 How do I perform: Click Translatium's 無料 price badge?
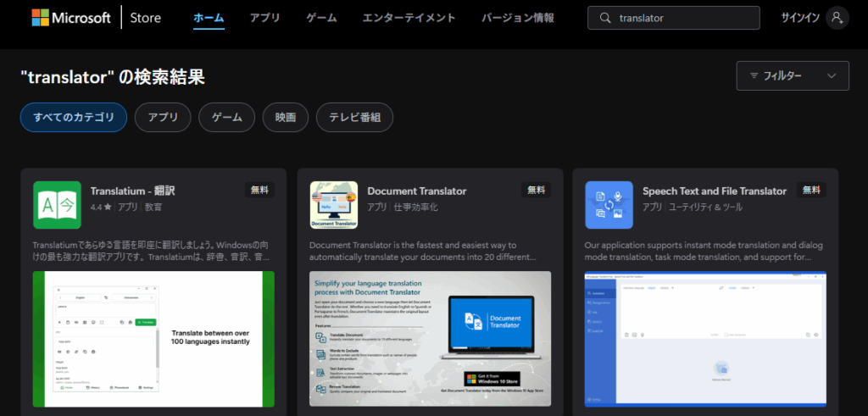259,190
